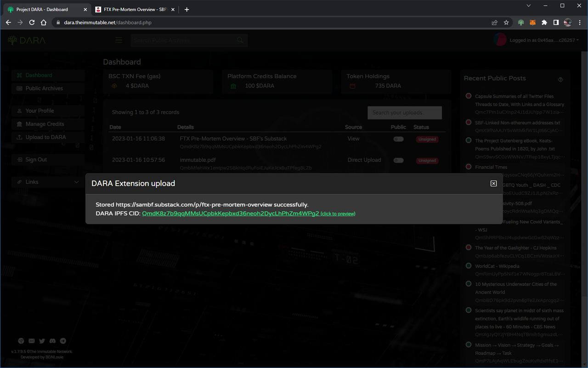Click 'FTX Pre-Mortem Overview - SBF's Substack' details

pos(233,138)
